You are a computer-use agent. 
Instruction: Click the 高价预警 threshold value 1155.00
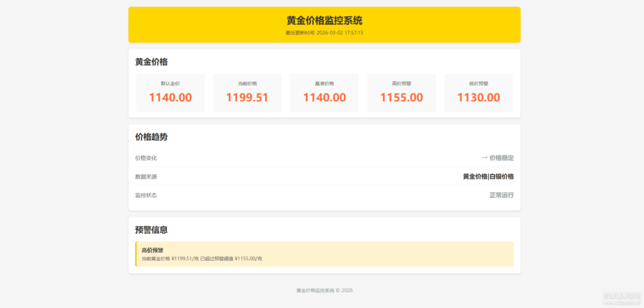pos(401,97)
